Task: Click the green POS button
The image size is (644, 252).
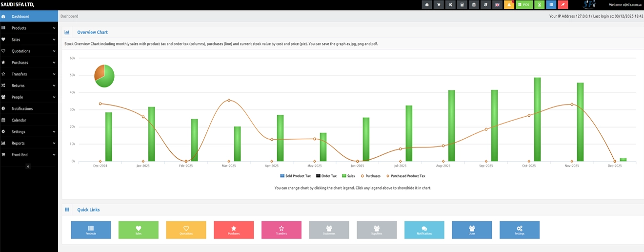Action: pyautogui.click(x=524, y=5)
